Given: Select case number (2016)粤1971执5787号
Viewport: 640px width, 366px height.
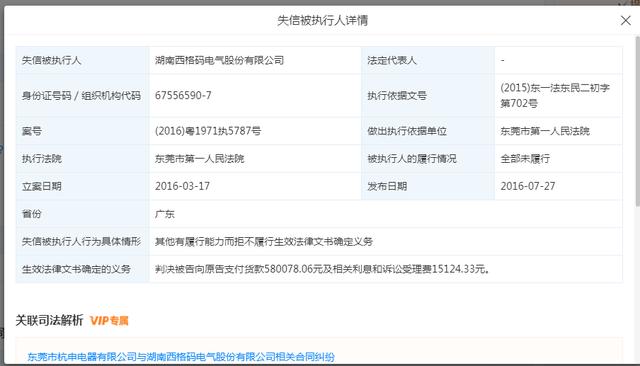Looking at the screenshot, I should [208, 131].
